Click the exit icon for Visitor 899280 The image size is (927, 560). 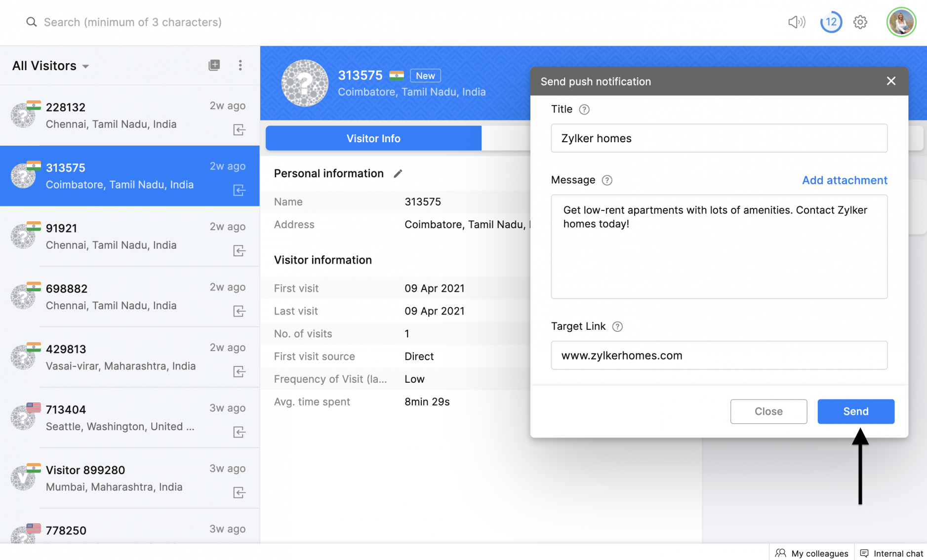coord(240,493)
